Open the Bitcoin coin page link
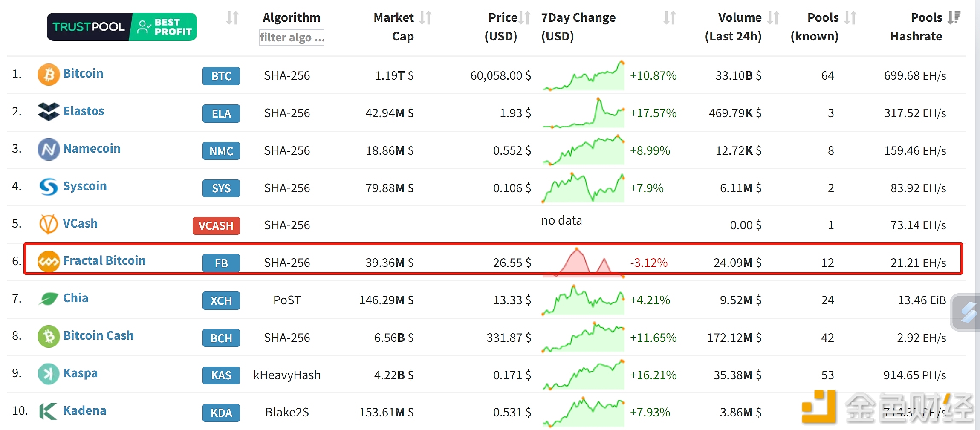 83,73
